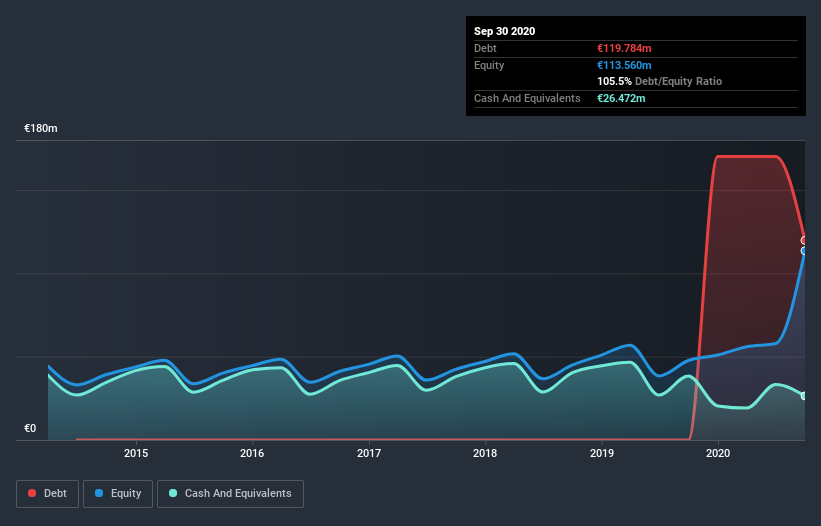Click the €26.472m cash value
Screen dimensions: 821x526
621,98
